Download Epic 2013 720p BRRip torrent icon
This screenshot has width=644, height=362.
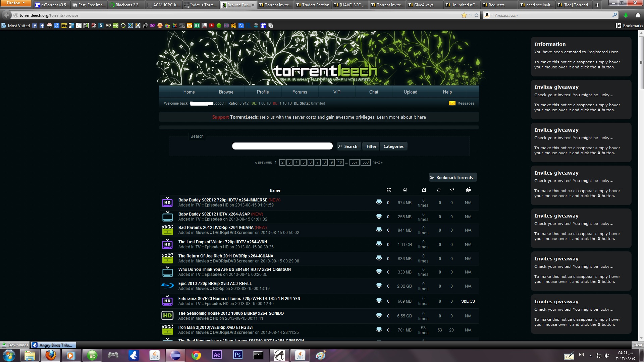[x=379, y=286]
